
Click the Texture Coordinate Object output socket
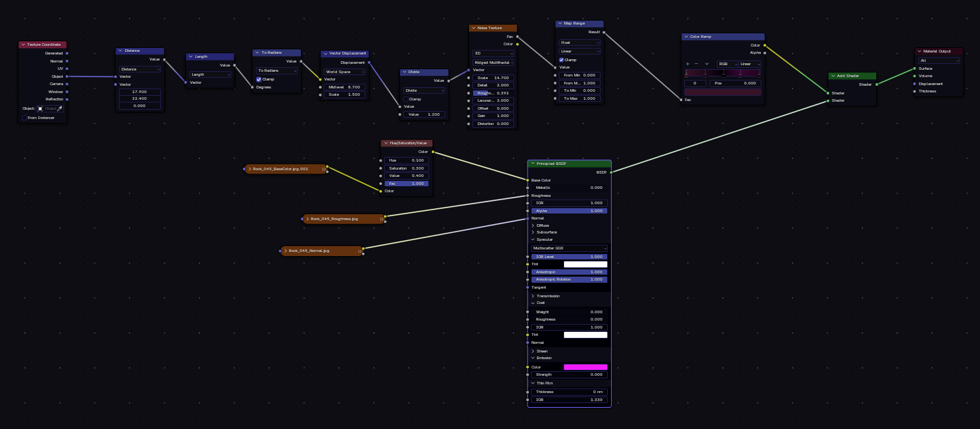click(67, 76)
